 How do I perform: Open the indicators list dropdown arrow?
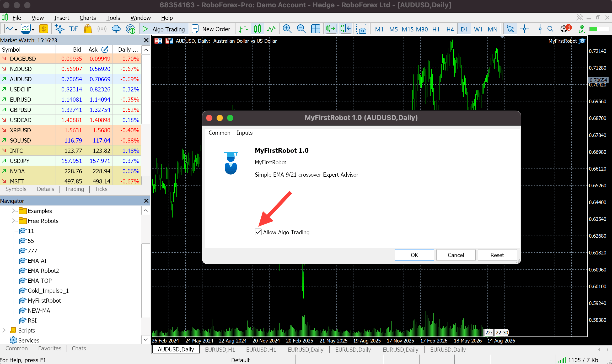[x=33, y=30]
